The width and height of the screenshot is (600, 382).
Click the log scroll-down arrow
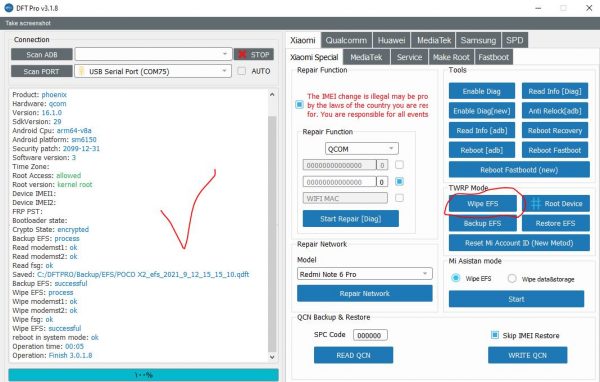272,357
